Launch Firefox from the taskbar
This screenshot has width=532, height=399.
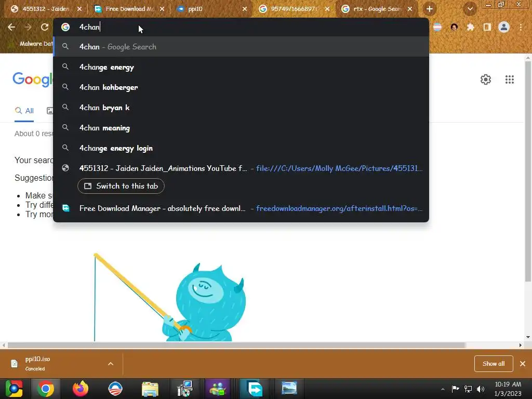[x=81, y=389]
